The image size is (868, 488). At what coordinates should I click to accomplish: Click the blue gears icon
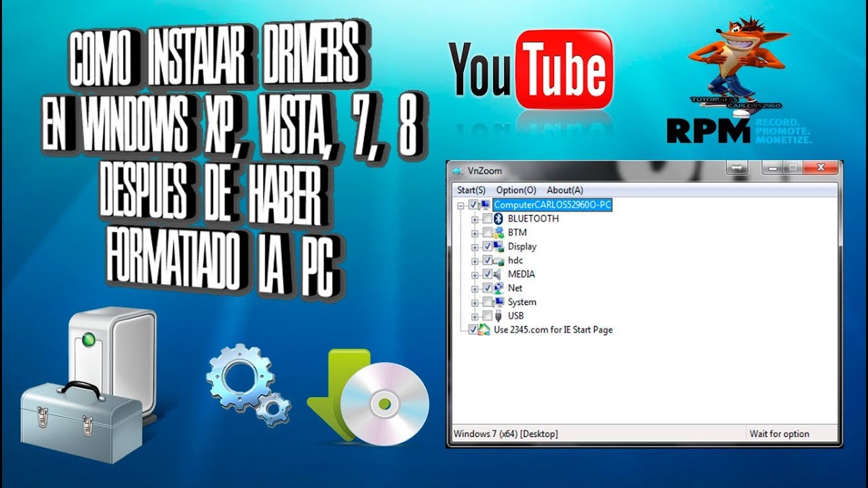(248, 384)
